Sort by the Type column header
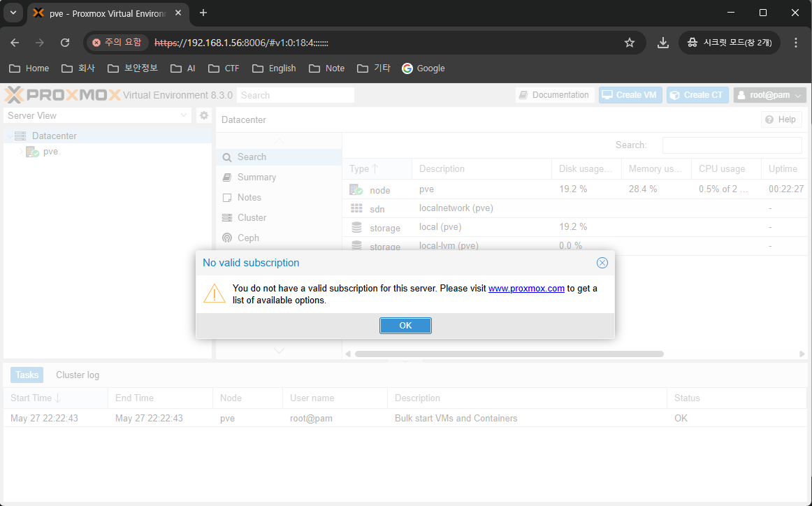 377,169
